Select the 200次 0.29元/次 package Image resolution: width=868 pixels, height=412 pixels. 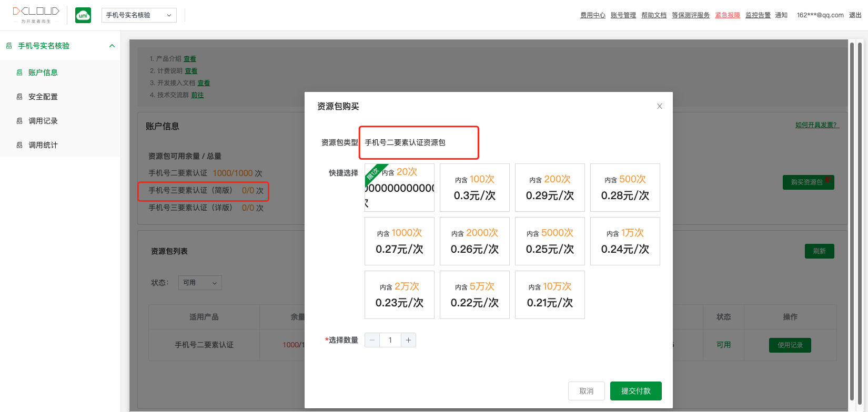tap(550, 188)
